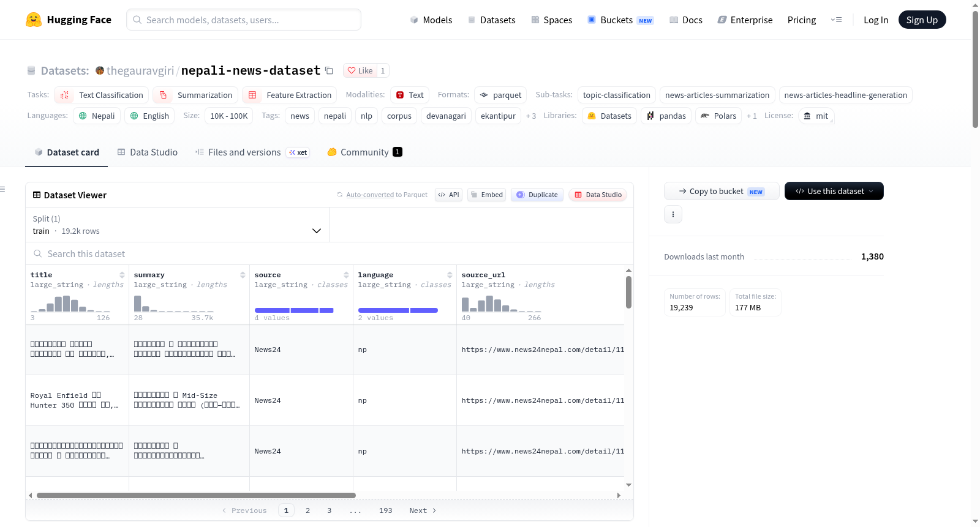This screenshot has width=980, height=527.
Task: Click the three-dot more options button
Action: 673,214
